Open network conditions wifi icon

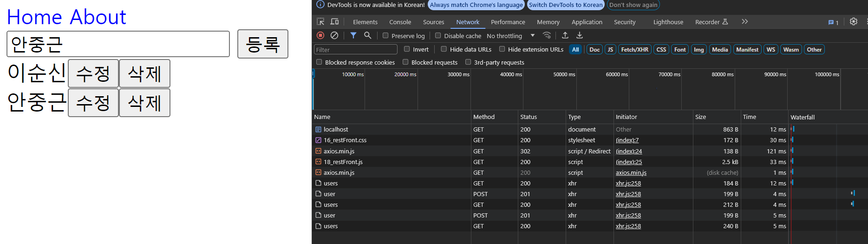pos(547,35)
